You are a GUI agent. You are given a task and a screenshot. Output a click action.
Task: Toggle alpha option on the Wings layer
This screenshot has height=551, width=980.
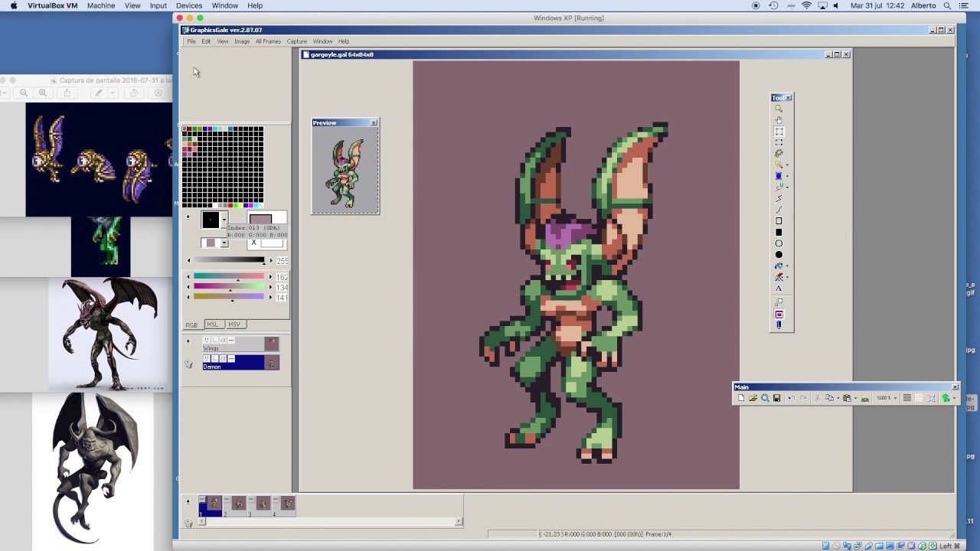click(223, 340)
